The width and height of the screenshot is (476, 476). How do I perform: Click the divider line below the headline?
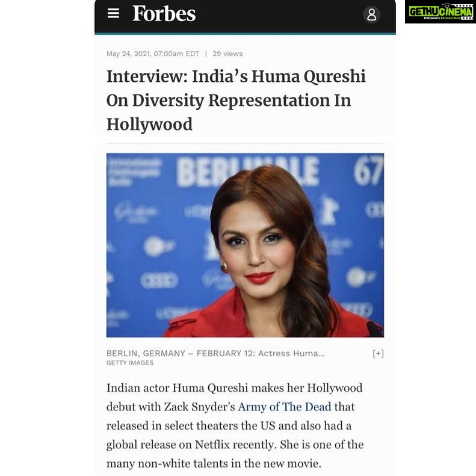tap(245, 143)
